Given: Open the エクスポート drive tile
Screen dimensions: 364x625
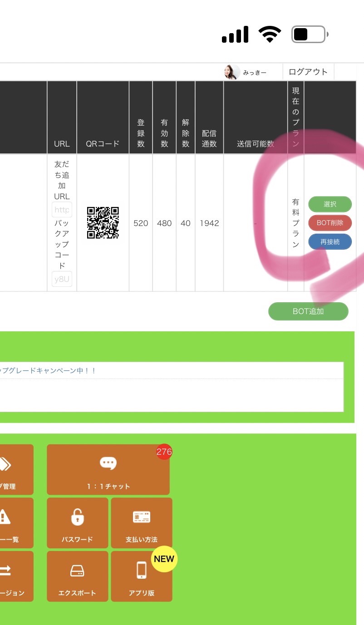Looking at the screenshot, I should coord(78,576).
